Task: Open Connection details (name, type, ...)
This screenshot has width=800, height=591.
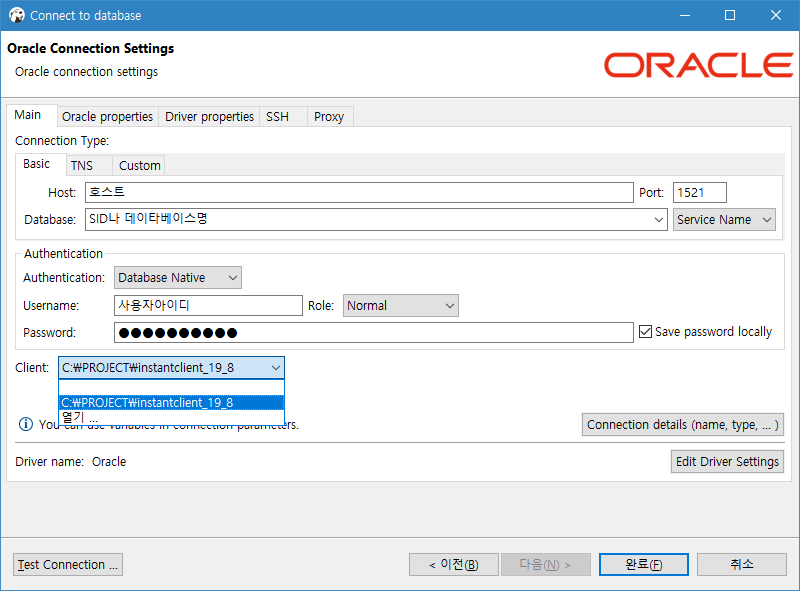Action: pyautogui.click(x=683, y=425)
